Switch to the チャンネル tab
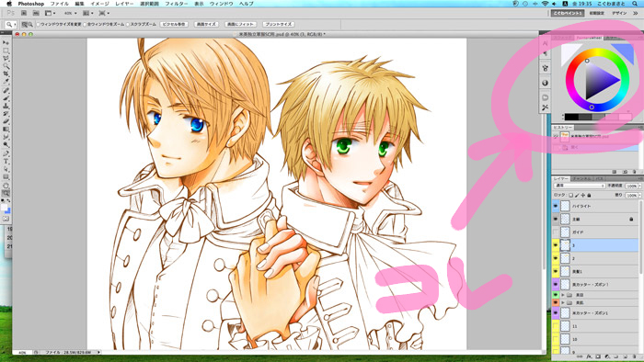The width and height of the screenshot is (644, 362). pos(581,179)
